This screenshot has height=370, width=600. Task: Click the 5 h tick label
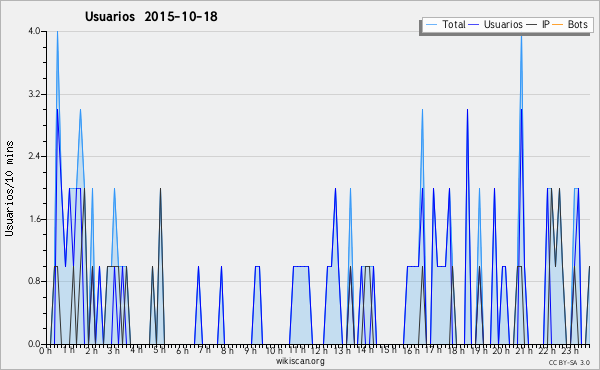[160, 350]
